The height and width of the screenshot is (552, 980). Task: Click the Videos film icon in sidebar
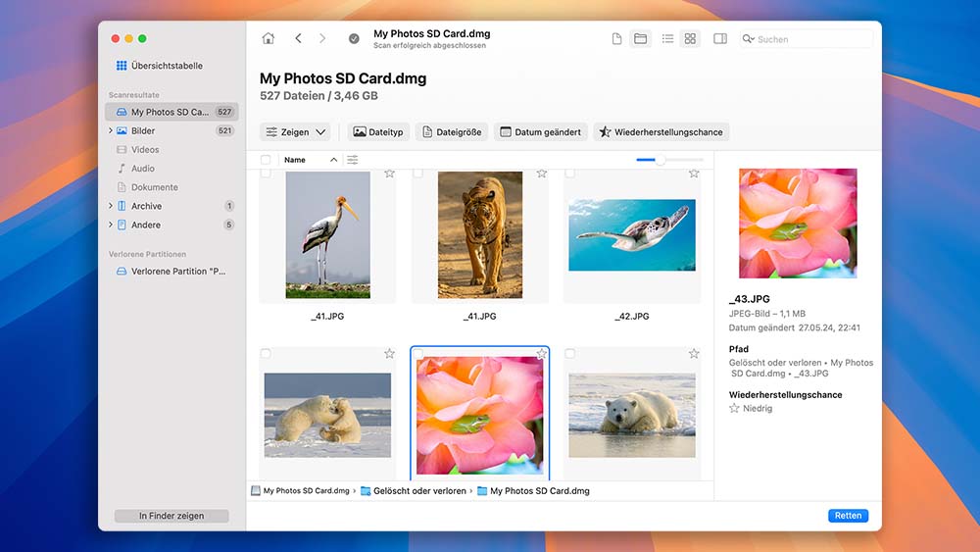122,150
